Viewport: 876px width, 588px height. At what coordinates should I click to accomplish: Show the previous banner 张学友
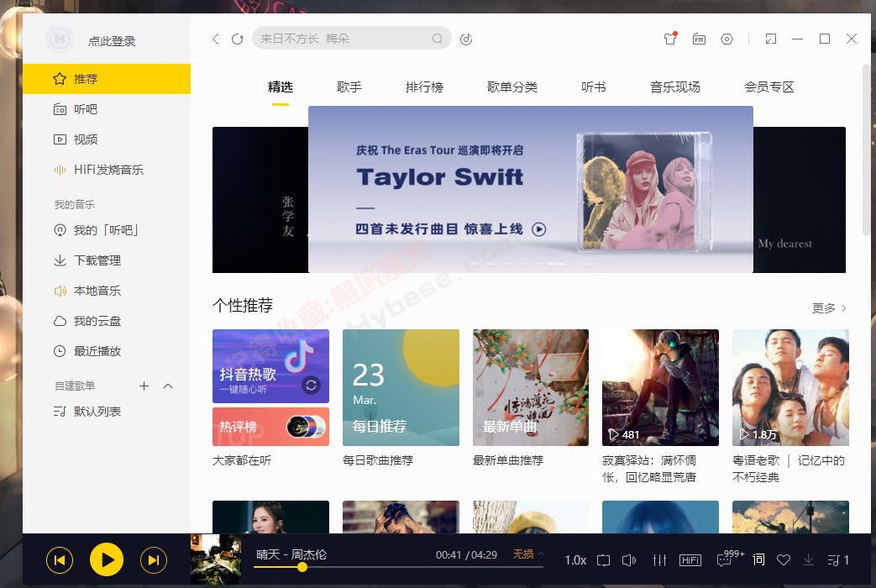coord(260,200)
